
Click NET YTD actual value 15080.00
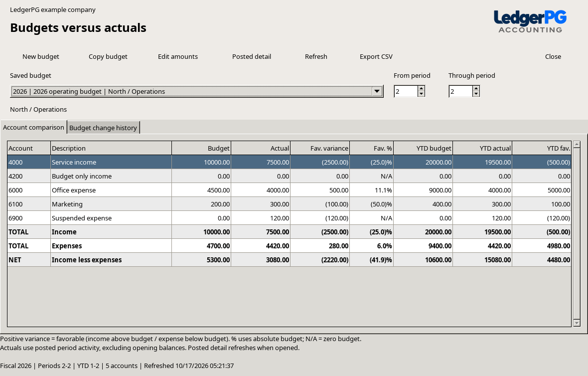coord(482,259)
